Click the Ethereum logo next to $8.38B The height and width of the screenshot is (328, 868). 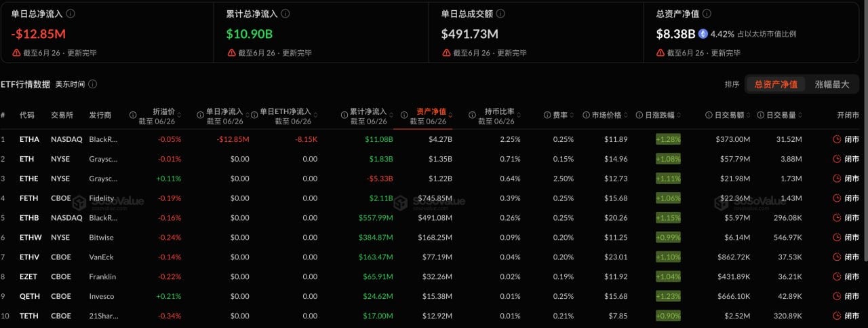point(703,33)
